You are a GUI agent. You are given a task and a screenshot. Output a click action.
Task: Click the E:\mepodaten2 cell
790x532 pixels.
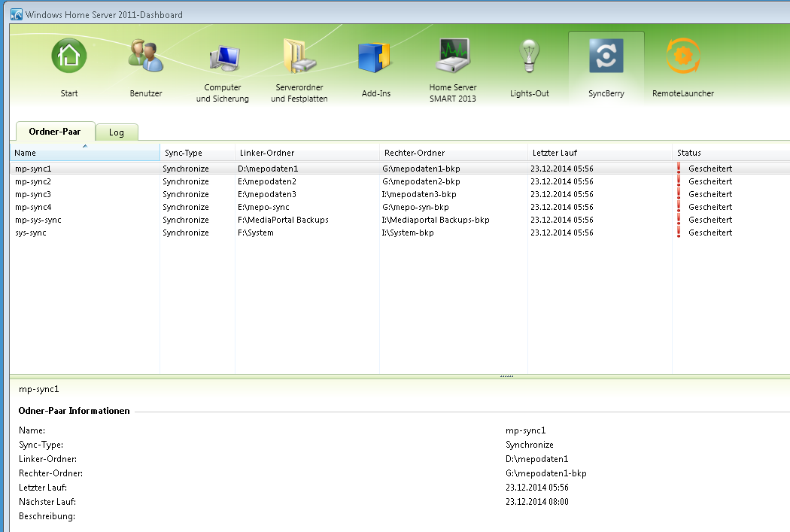[267, 181]
